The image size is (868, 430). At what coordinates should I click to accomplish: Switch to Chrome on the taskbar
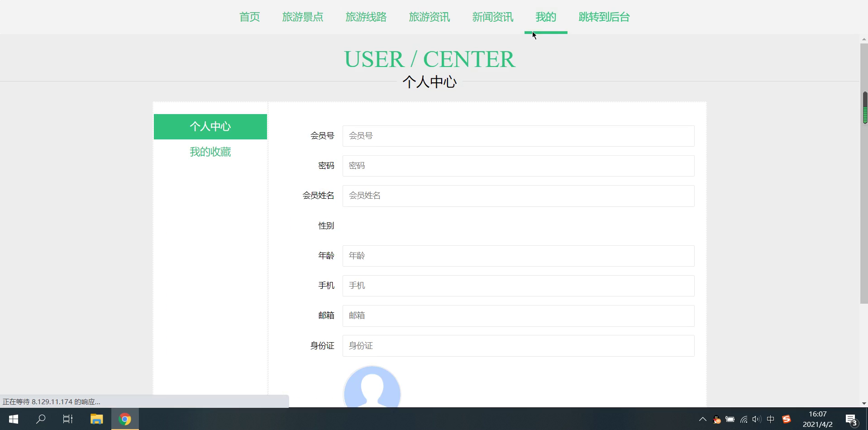click(125, 419)
